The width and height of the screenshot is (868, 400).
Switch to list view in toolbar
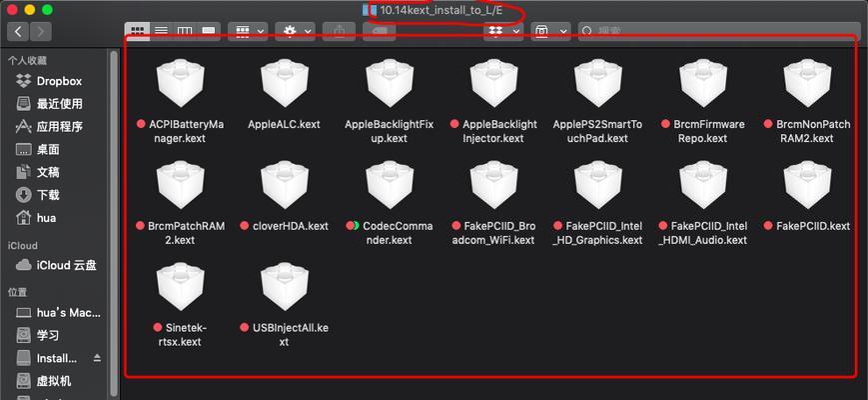coord(161,32)
